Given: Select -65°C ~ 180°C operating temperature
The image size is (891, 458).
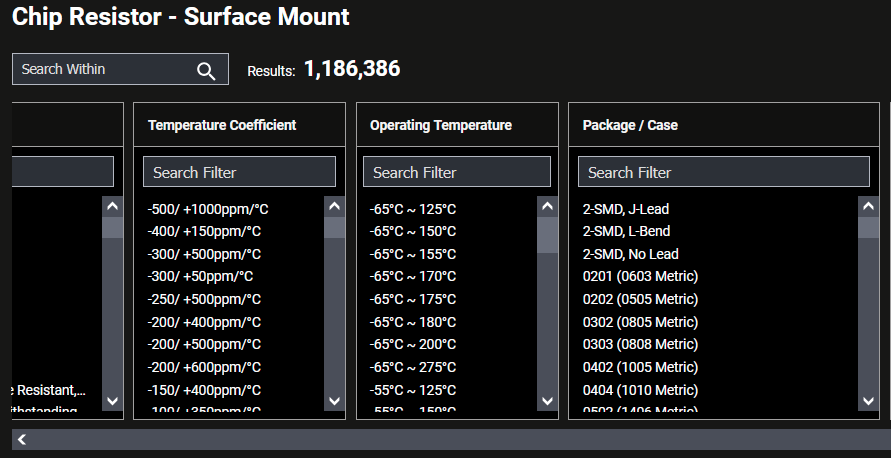Looking at the screenshot, I should pyautogui.click(x=413, y=322).
